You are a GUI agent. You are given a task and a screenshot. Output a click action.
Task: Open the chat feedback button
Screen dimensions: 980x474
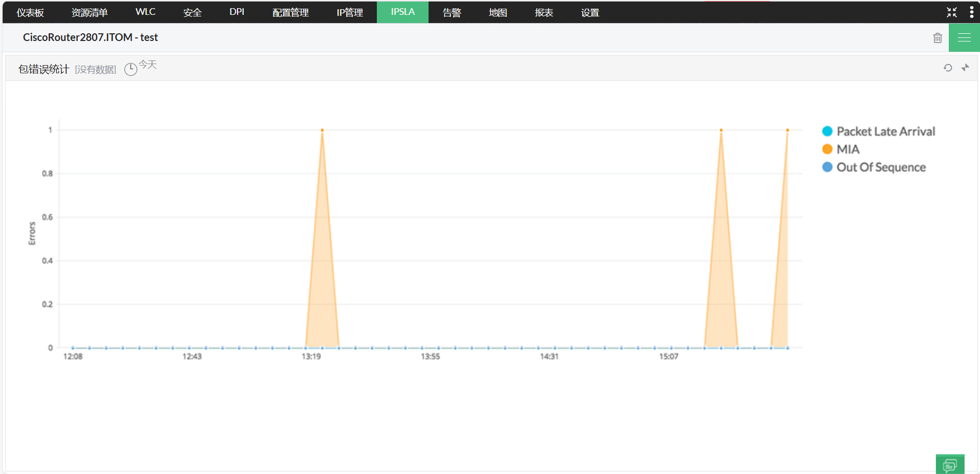tap(950, 464)
